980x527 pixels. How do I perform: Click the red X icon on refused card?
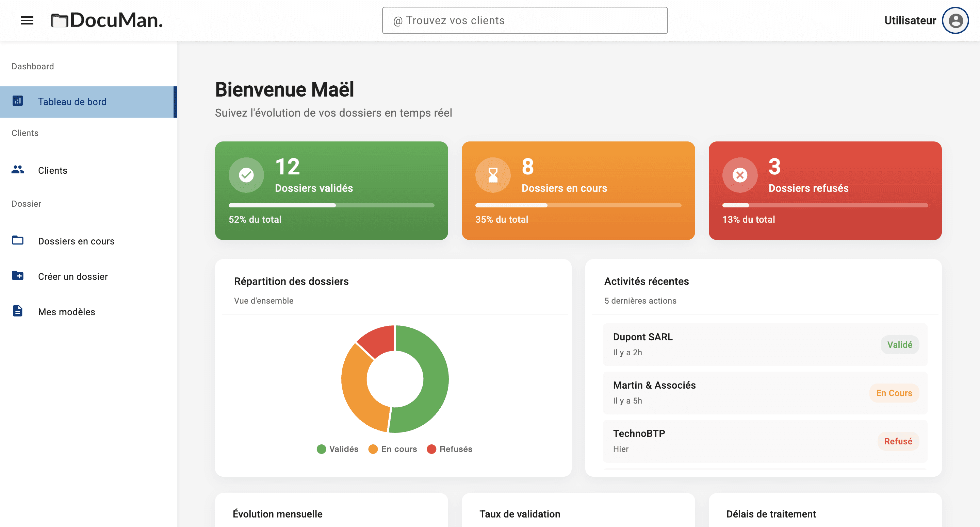click(x=739, y=175)
